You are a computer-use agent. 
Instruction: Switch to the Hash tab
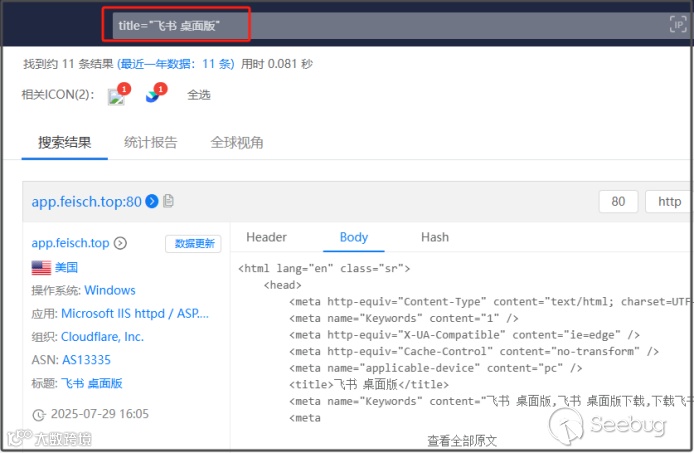tap(435, 237)
